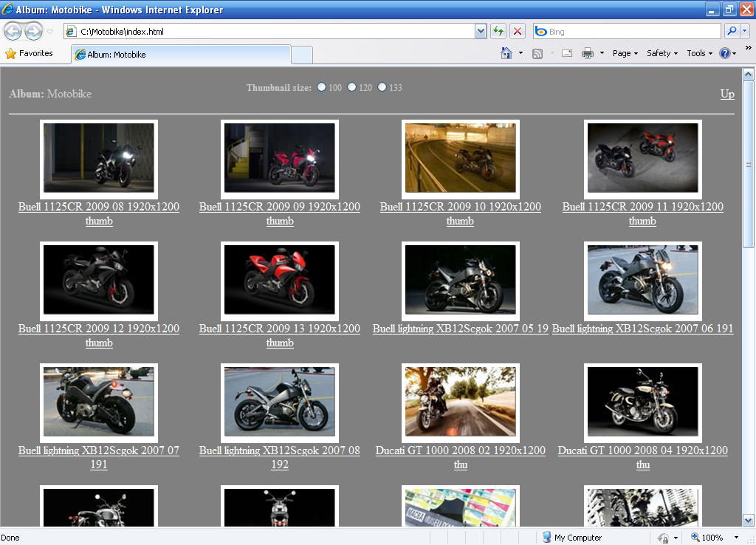Click the search magnifier icon

tap(732, 31)
